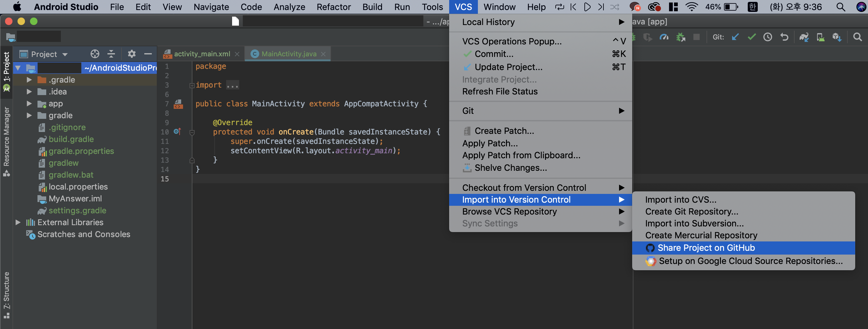The width and height of the screenshot is (868, 329).
Task: Select build.gradle file in tree
Action: point(71,139)
